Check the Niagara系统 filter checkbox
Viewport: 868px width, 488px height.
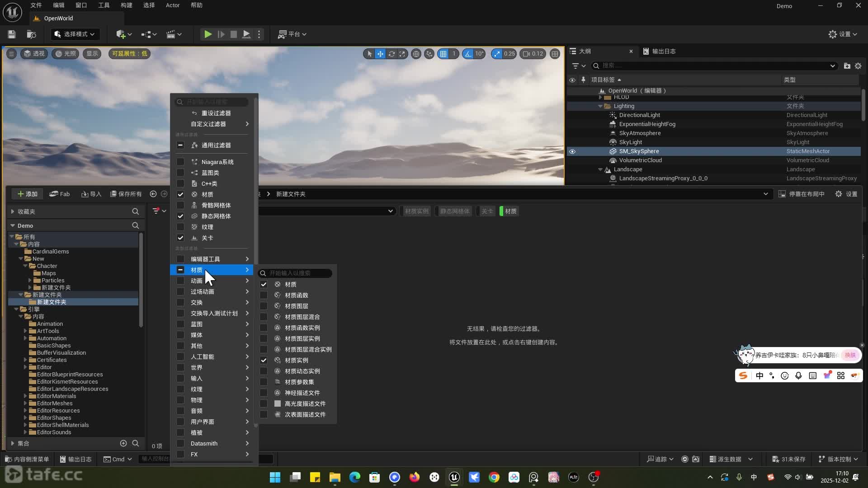(180, 162)
